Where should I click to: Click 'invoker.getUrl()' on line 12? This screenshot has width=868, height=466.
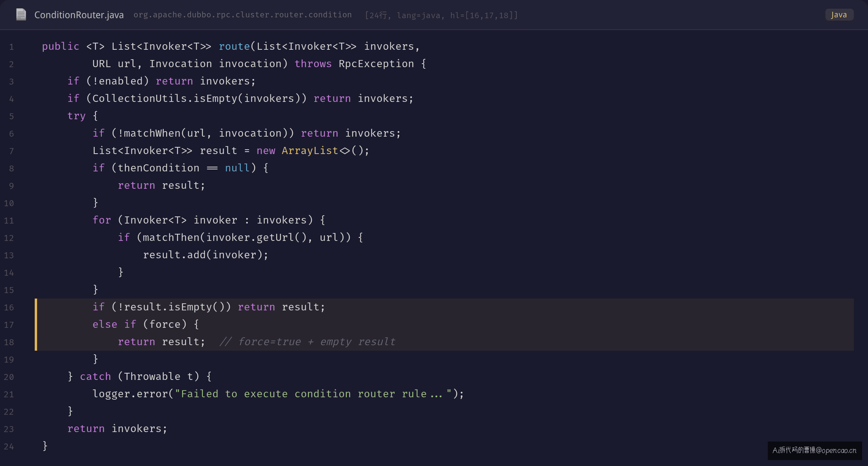(256, 237)
